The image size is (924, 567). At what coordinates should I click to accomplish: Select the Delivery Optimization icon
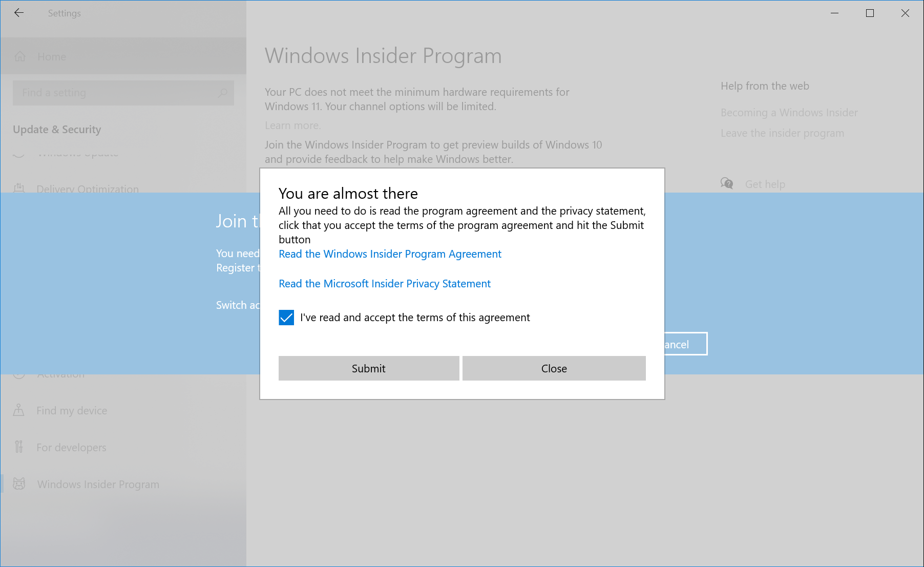[x=19, y=188]
